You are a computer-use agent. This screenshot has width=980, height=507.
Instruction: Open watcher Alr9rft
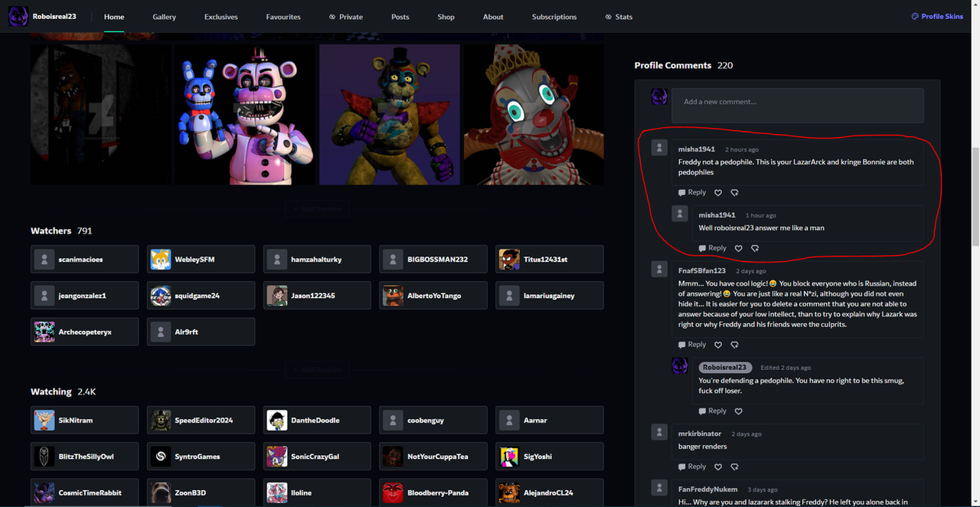(201, 332)
